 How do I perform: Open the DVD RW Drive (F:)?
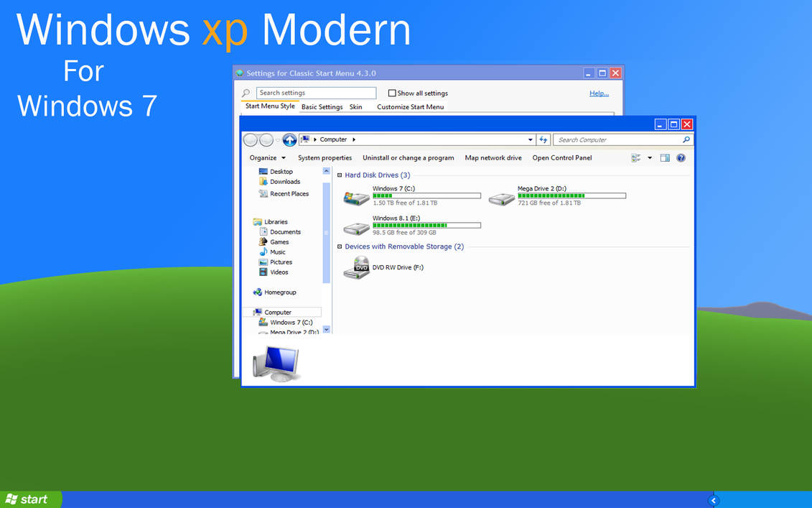397,267
